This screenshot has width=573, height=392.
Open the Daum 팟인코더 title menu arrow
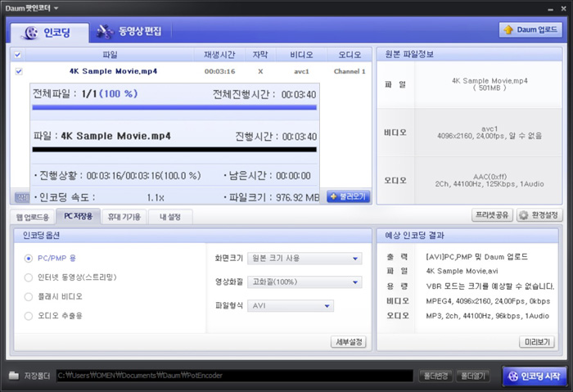click(56, 7)
